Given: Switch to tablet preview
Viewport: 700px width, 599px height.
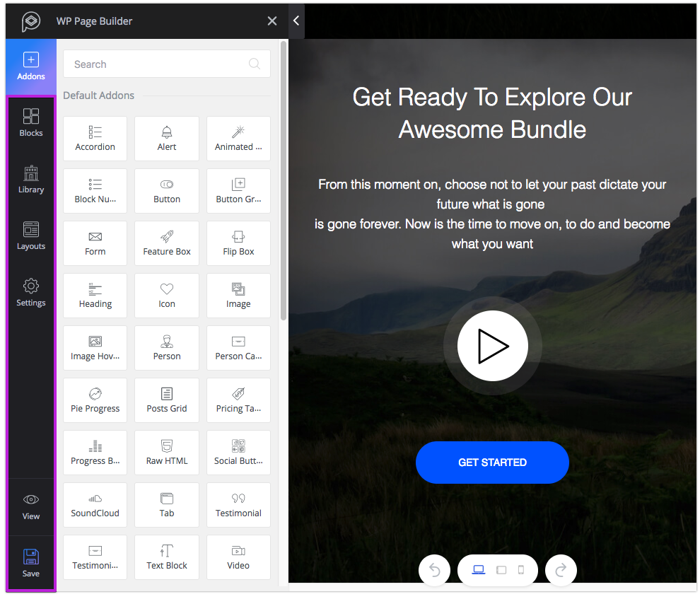Looking at the screenshot, I should [x=501, y=570].
